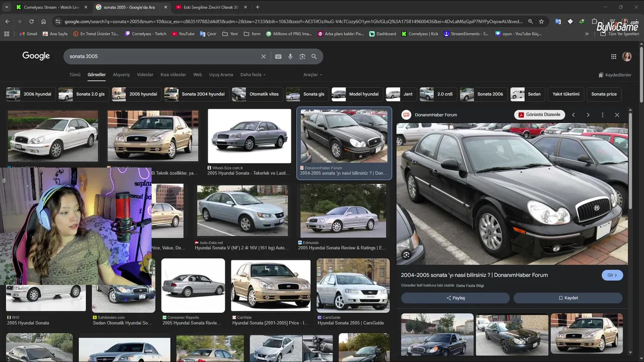644x362 pixels.
Task: Open the Google account profile picture
Action: pos(627,56)
